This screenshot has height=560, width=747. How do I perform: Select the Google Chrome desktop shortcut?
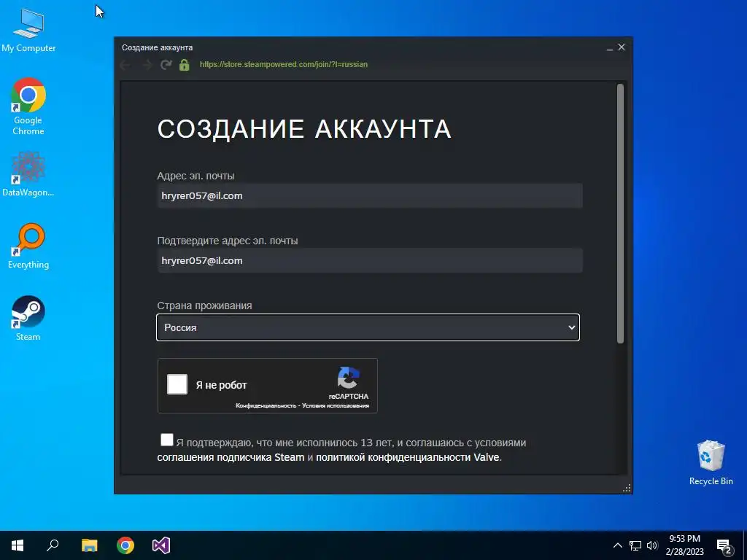[x=28, y=106]
